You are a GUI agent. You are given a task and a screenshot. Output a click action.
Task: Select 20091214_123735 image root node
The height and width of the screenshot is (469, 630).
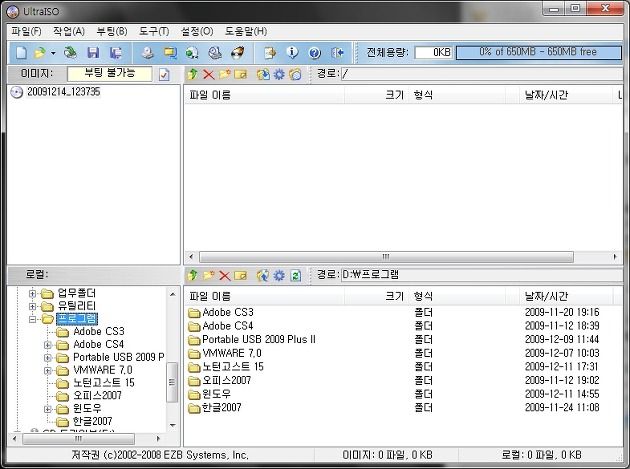(63, 92)
